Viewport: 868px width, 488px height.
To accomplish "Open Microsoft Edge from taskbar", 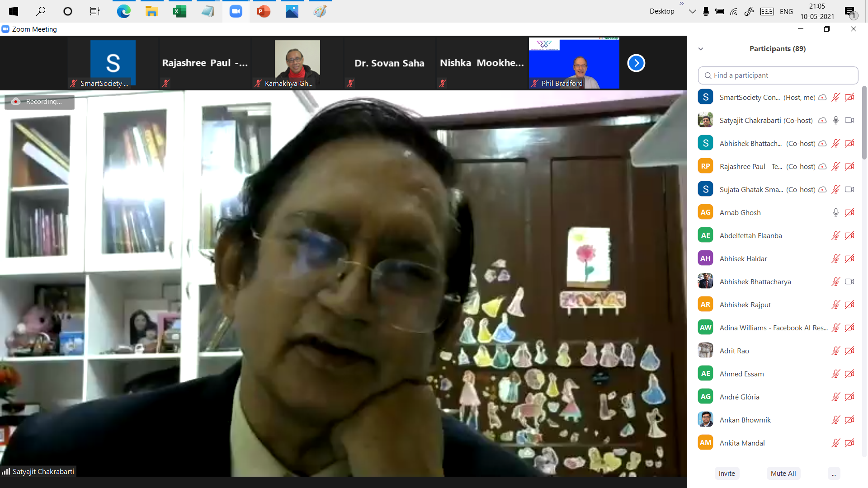I will point(123,11).
